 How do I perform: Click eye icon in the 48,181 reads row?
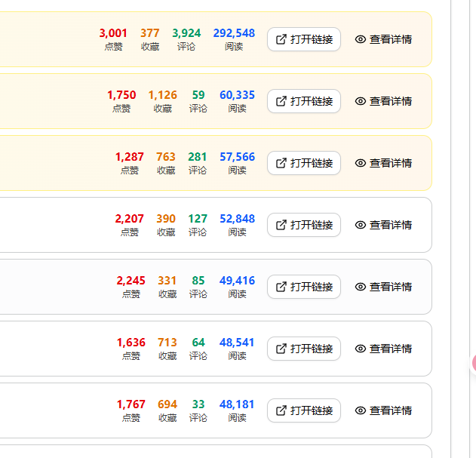(361, 410)
